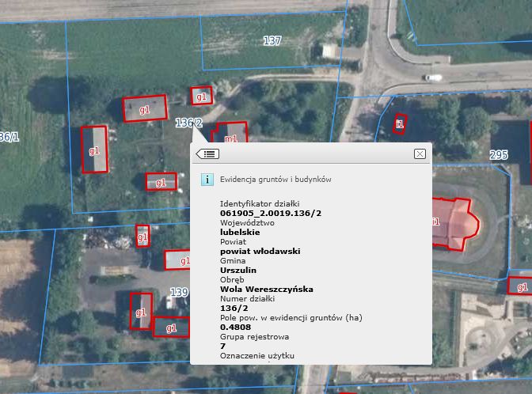The width and height of the screenshot is (532, 394).
Task: Close the parcel info popup
Action: pos(420,154)
